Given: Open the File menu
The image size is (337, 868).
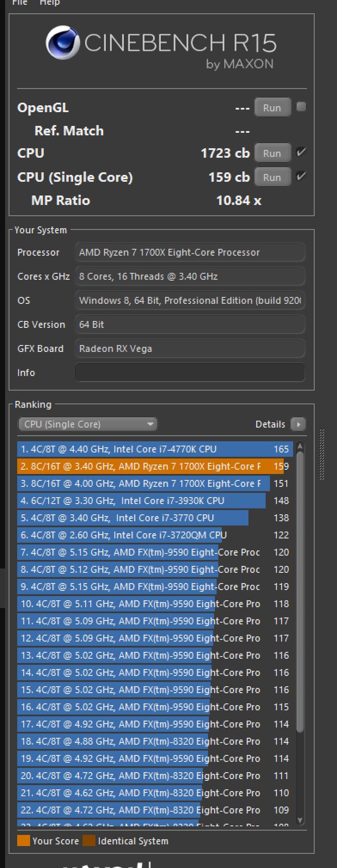Looking at the screenshot, I should click(20, 3).
